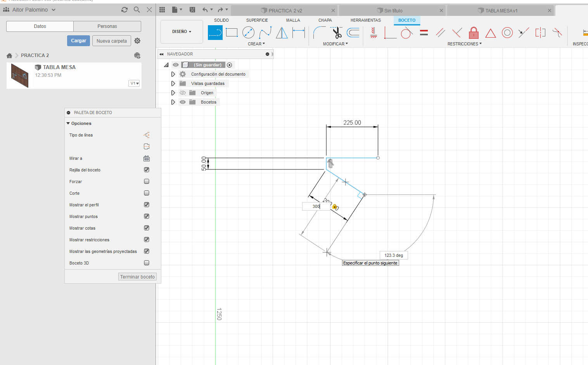Open the MODIFICAR dropdown menu

pyautogui.click(x=336, y=44)
